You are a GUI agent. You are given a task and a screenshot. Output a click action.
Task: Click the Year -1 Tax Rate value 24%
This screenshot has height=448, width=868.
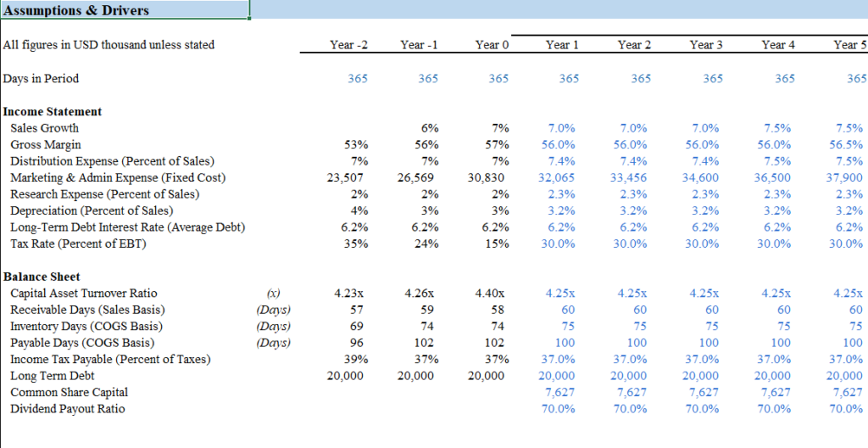[x=426, y=244]
